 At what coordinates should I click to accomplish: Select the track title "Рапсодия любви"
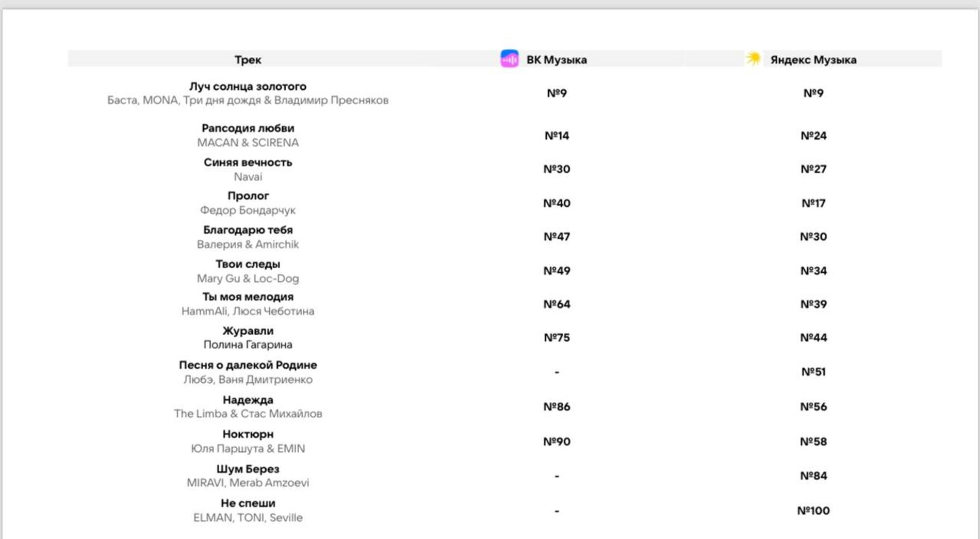pyautogui.click(x=248, y=128)
